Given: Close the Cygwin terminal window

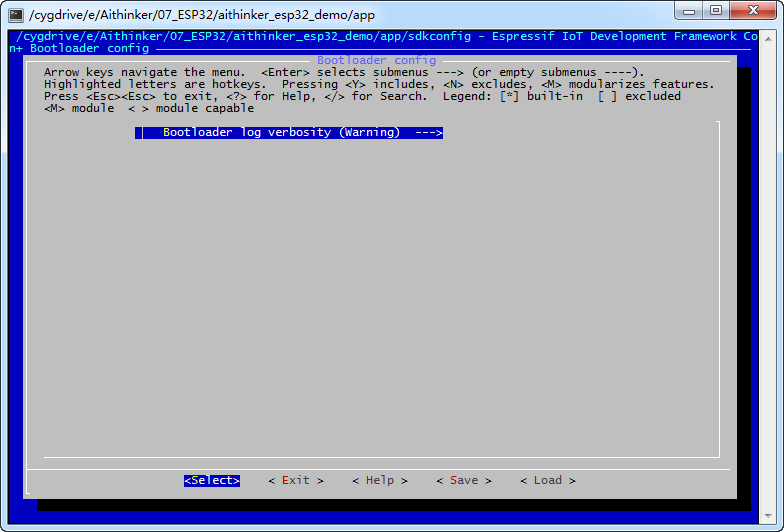Looking at the screenshot, I should click(x=753, y=10).
